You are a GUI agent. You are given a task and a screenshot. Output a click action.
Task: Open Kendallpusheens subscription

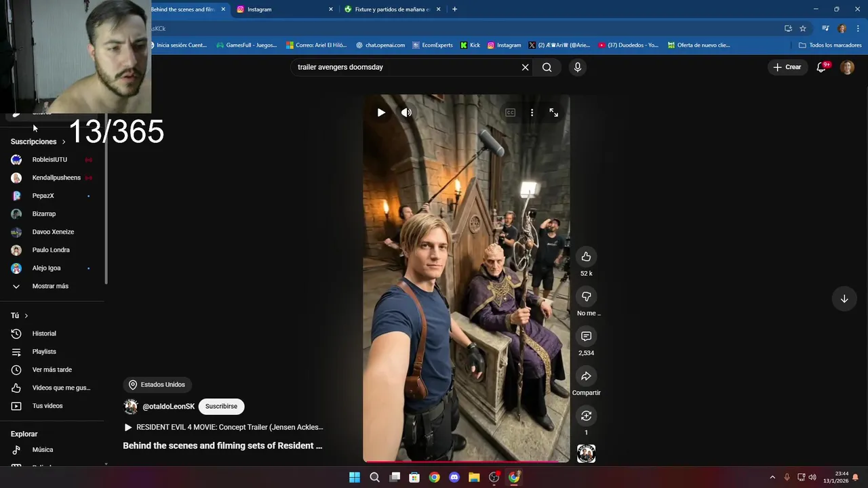point(52,178)
